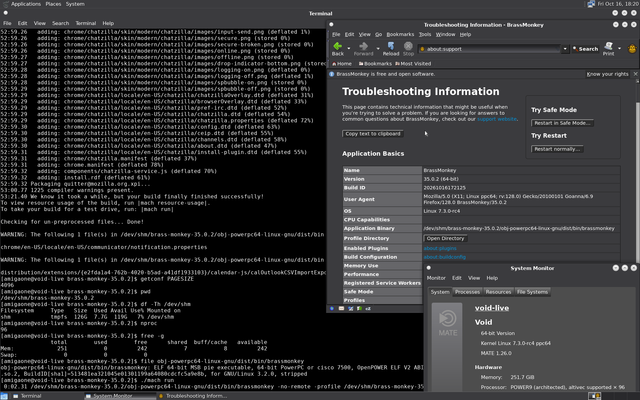
Task: Click the show desktop icon in bottom panel
Action: (x=4, y=396)
